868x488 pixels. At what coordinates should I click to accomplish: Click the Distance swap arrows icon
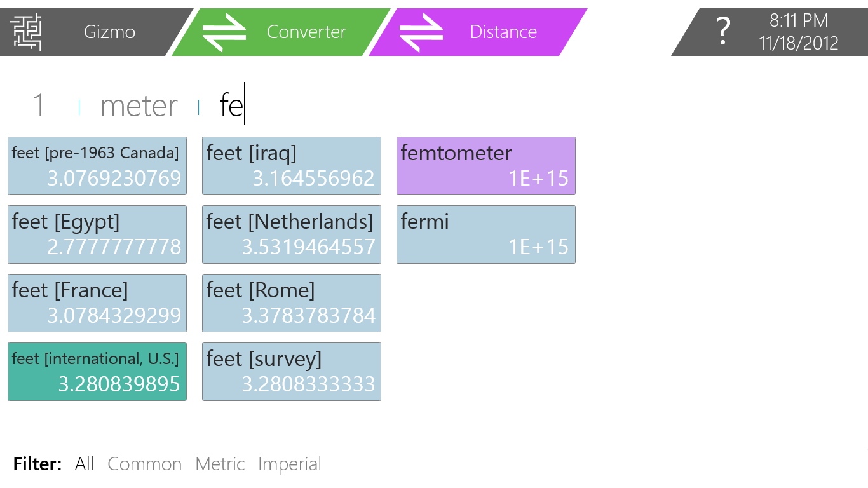pyautogui.click(x=421, y=32)
